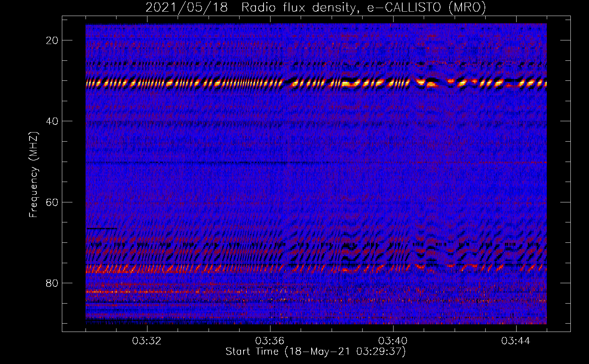Click the time tick label '03:44'

click(516, 341)
